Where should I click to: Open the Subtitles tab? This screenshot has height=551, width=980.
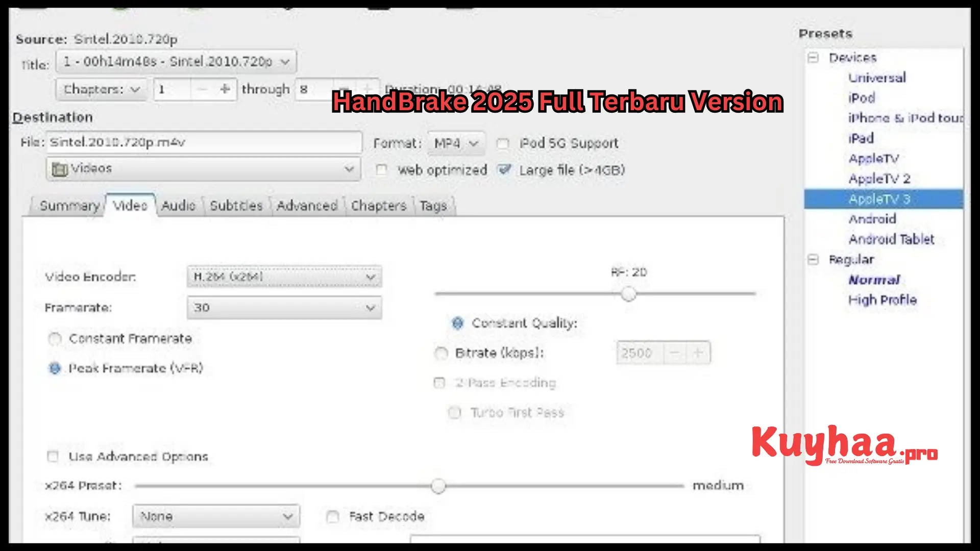click(236, 205)
